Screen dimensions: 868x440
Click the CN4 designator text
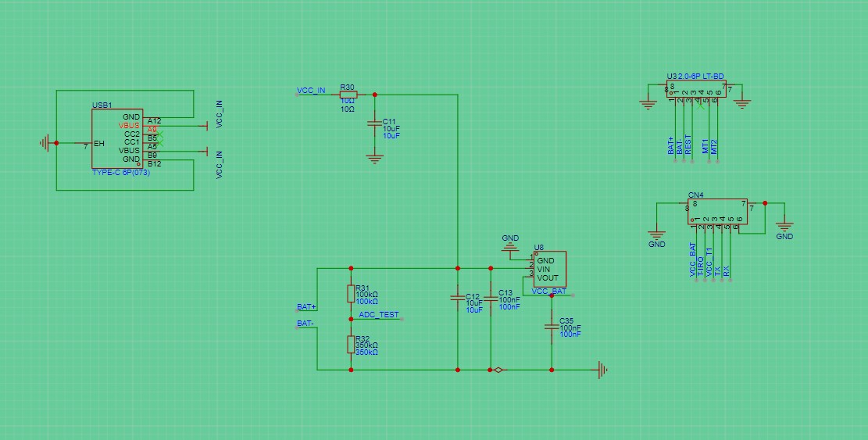[696, 195]
